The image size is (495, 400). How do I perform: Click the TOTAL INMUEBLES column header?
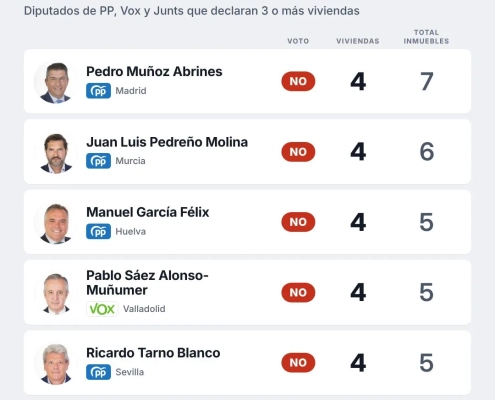tap(426, 37)
